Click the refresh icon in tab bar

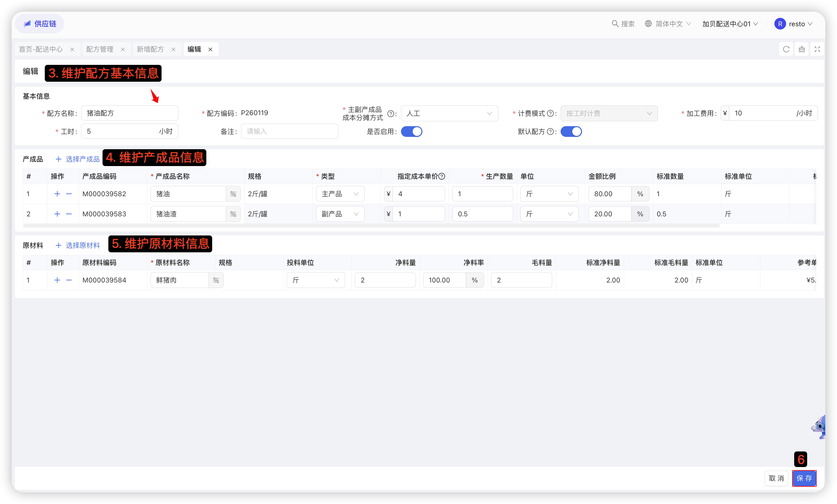click(786, 49)
